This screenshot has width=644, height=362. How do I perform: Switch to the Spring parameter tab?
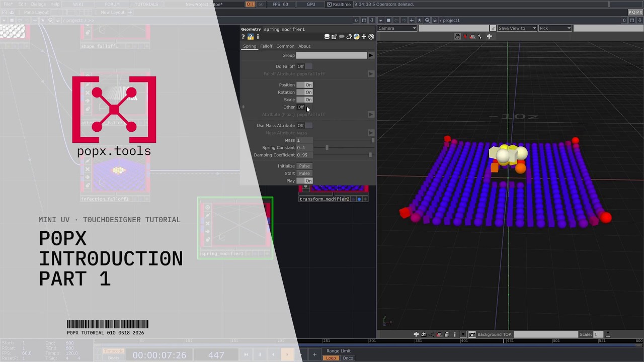250,46
